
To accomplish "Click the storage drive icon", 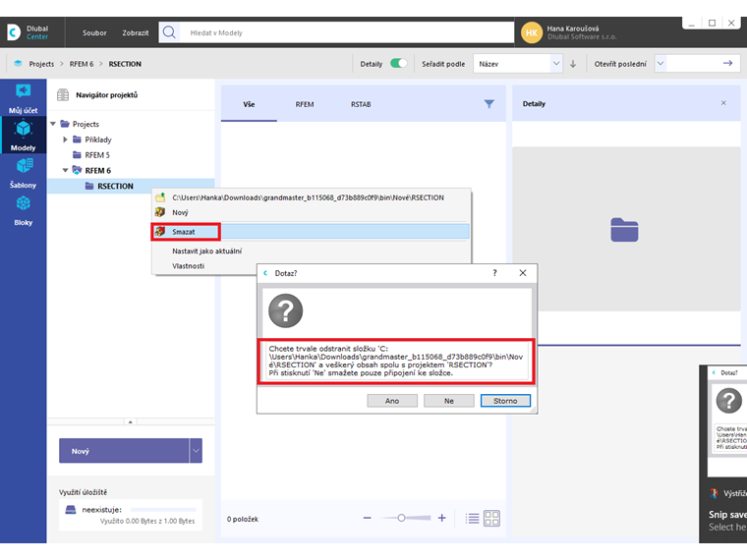I will click(71, 510).
